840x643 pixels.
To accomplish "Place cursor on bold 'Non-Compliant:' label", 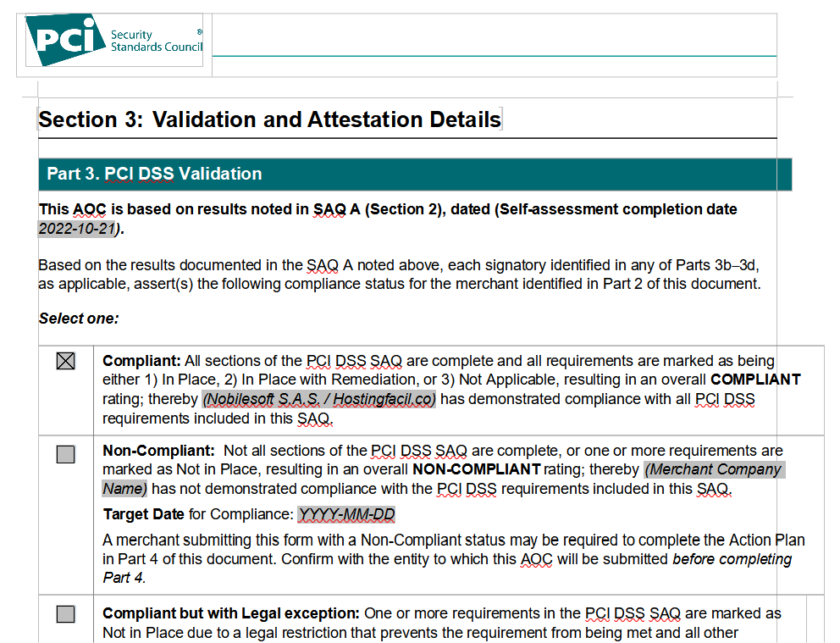I will [157, 451].
